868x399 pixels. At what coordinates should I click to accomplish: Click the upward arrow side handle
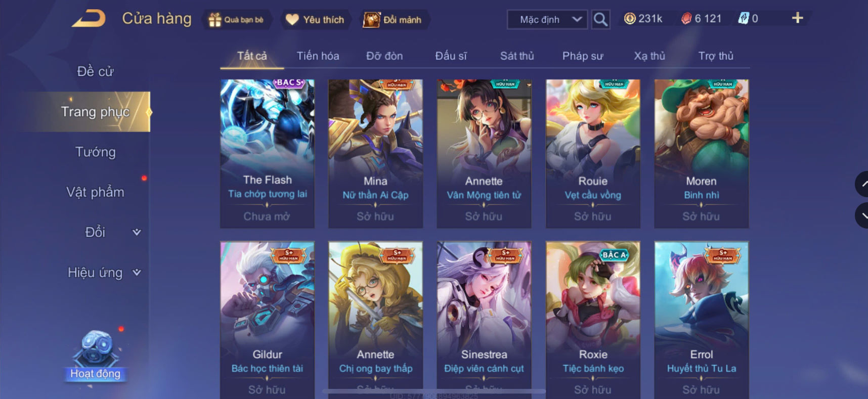862,185
